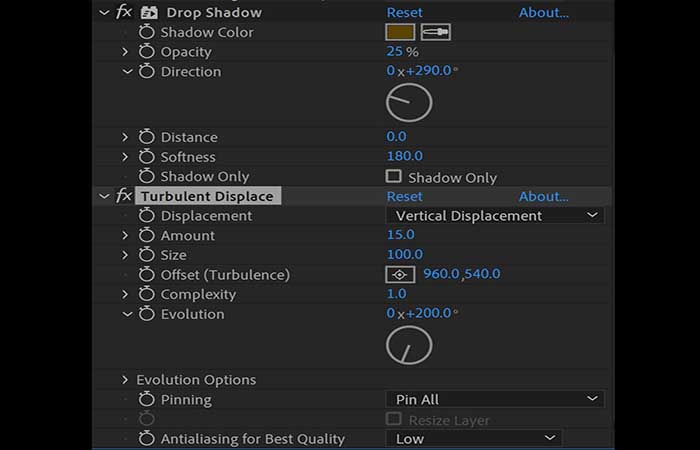Enable the Evolution stopwatch
700x450 pixels.
146,314
